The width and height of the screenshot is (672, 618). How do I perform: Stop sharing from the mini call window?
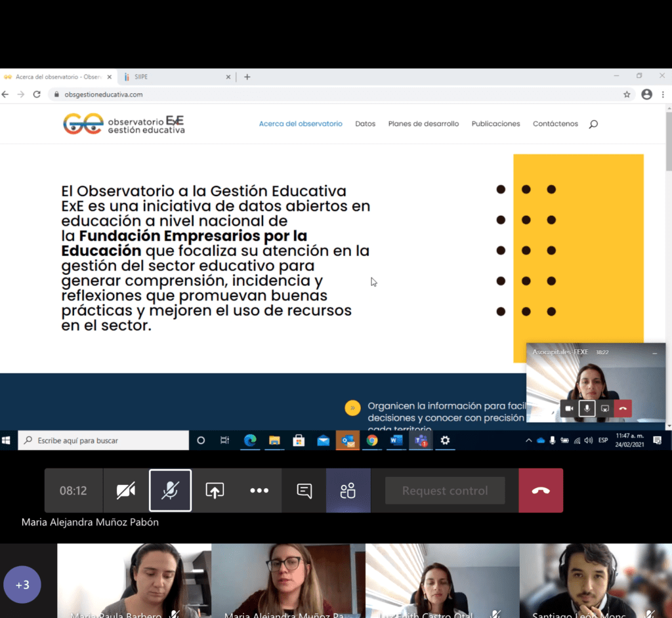click(x=604, y=409)
